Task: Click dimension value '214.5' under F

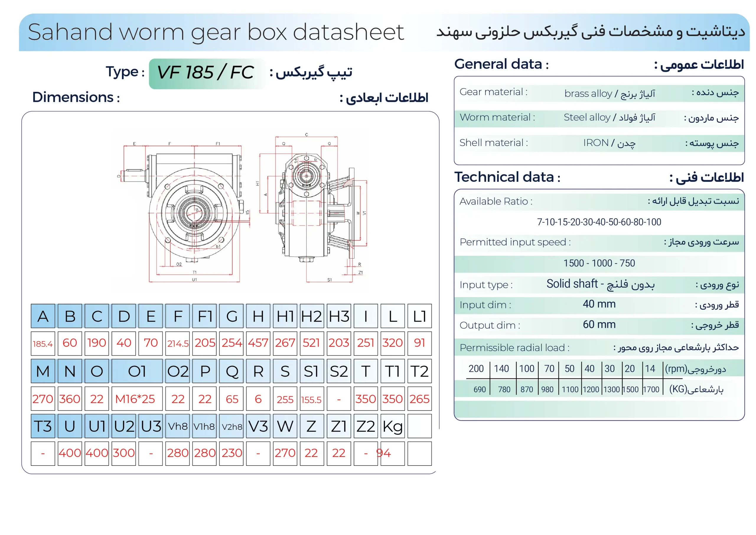Action: [x=178, y=344]
